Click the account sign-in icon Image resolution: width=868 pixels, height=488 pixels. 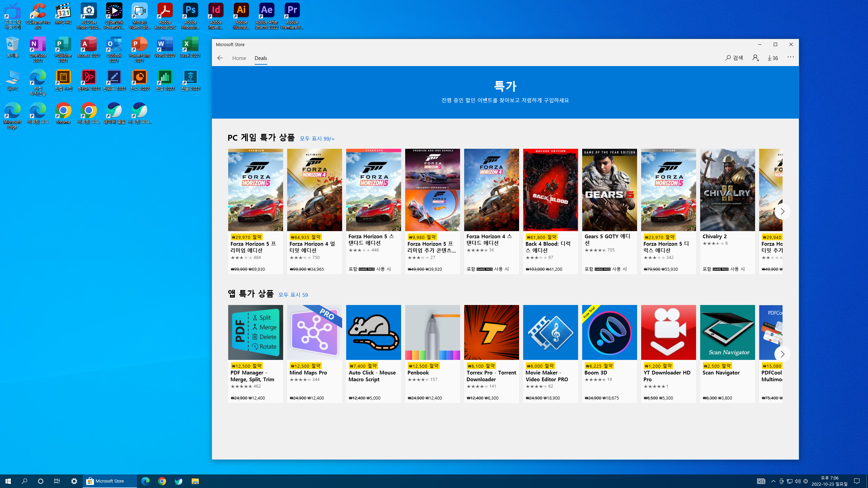click(x=755, y=58)
